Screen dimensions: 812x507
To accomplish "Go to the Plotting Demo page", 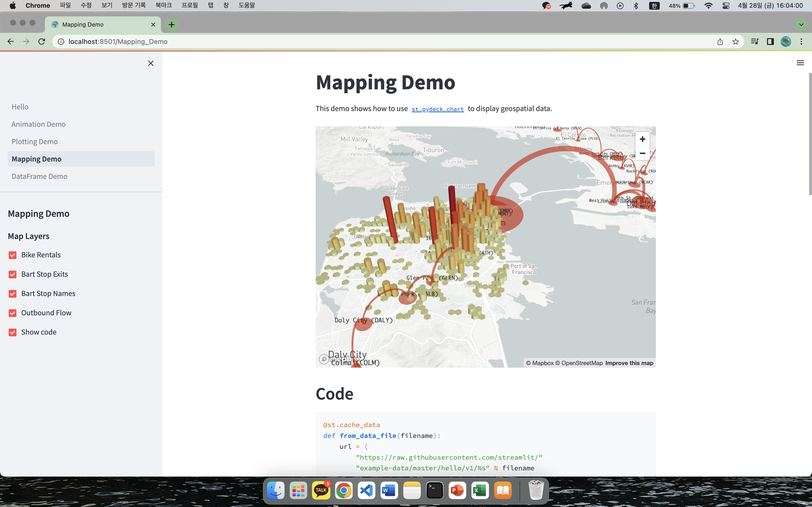I will click(x=35, y=141).
